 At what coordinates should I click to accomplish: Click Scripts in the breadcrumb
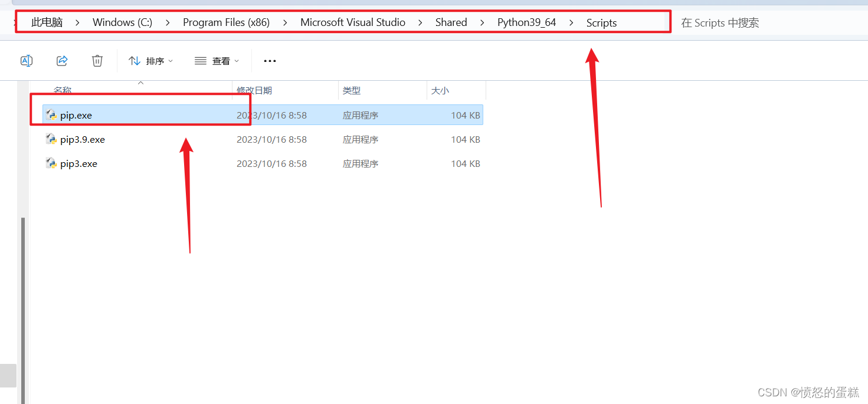click(601, 22)
